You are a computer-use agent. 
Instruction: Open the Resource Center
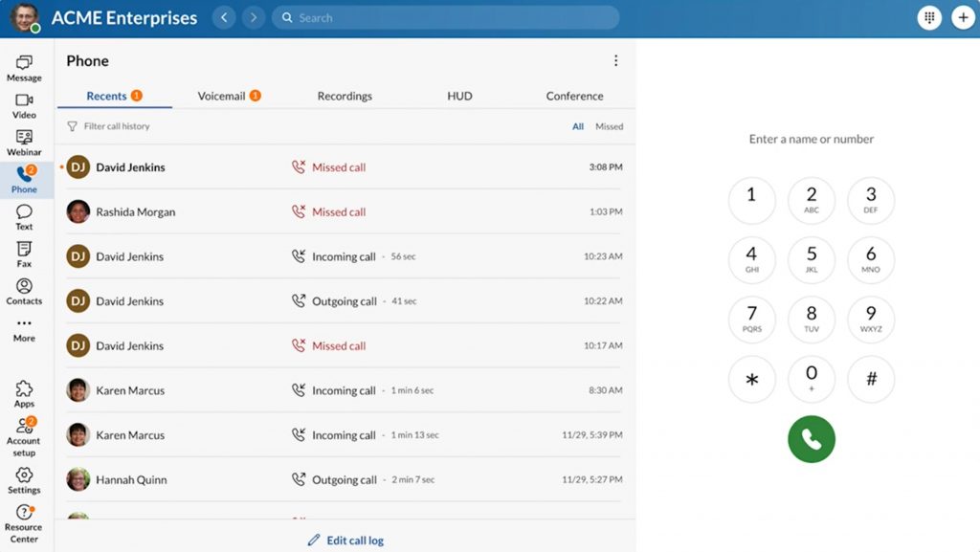coord(23,521)
